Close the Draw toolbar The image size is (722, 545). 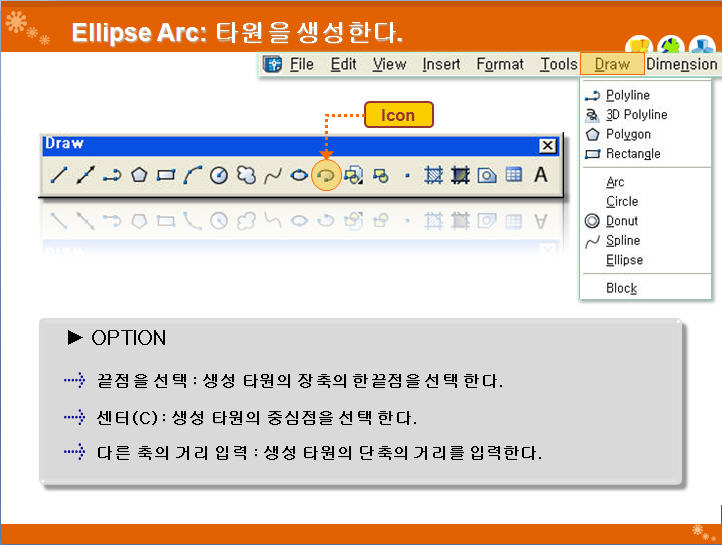point(547,145)
